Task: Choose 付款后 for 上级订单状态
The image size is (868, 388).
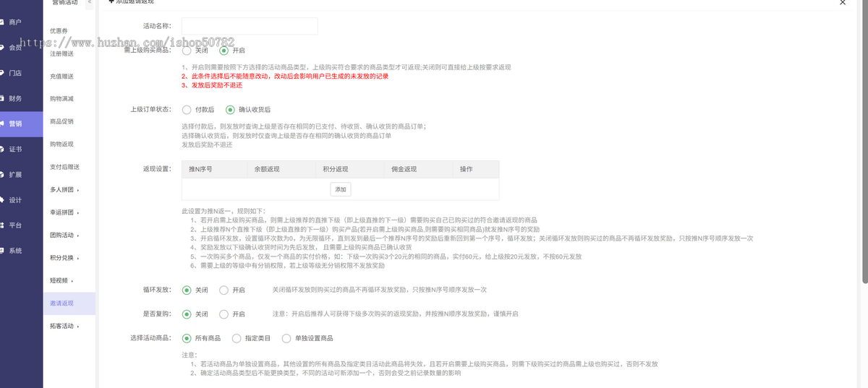Action: coord(198,110)
